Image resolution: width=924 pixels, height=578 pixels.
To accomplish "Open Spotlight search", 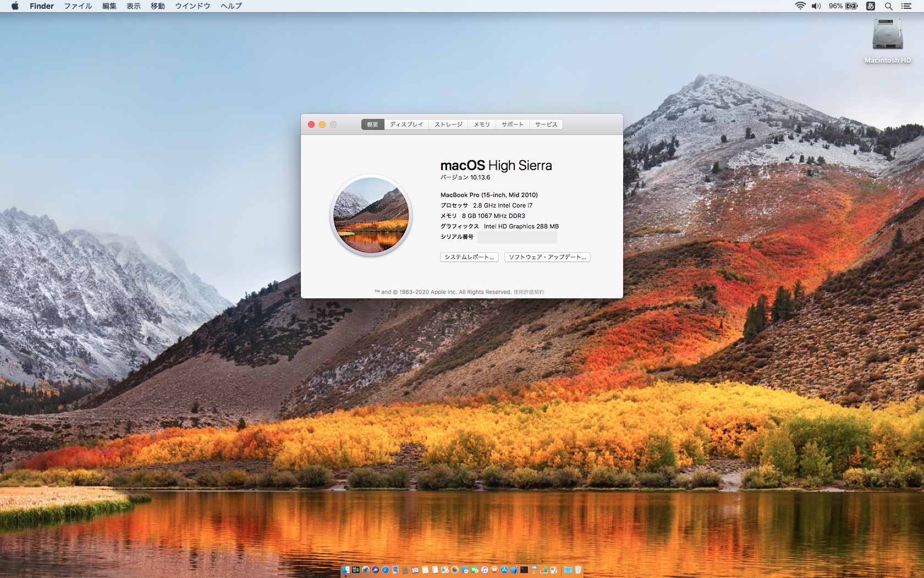I will click(x=888, y=6).
